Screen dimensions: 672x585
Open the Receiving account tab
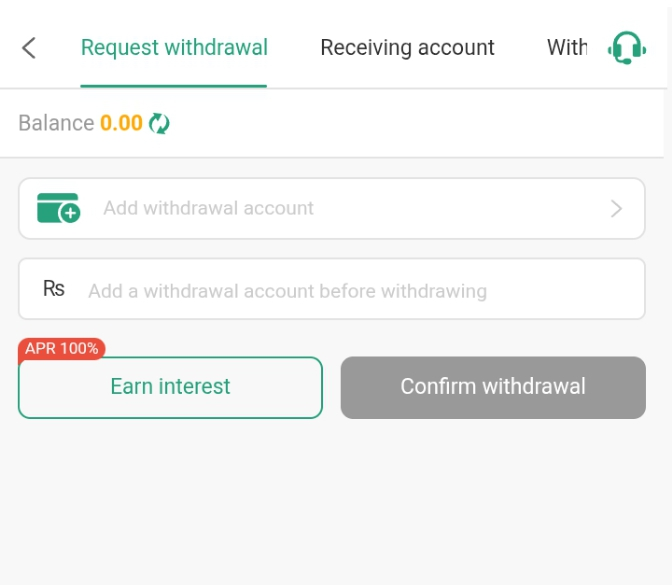(407, 47)
